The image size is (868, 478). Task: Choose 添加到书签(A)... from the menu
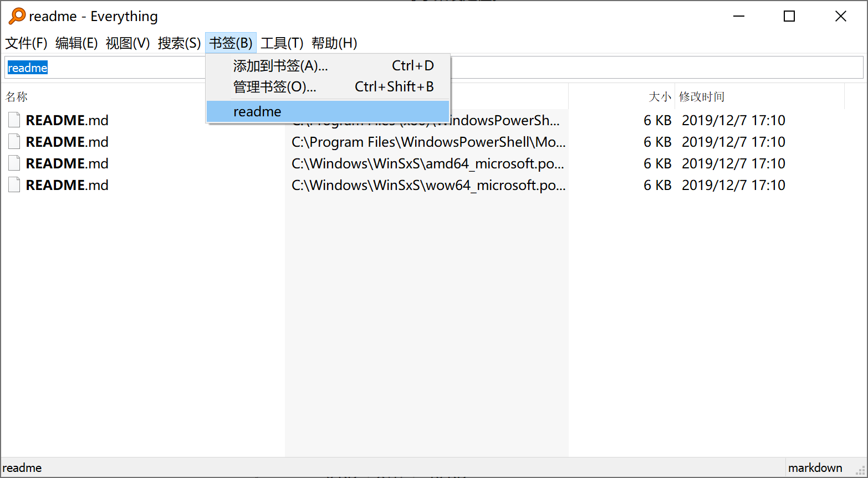point(328,66)
